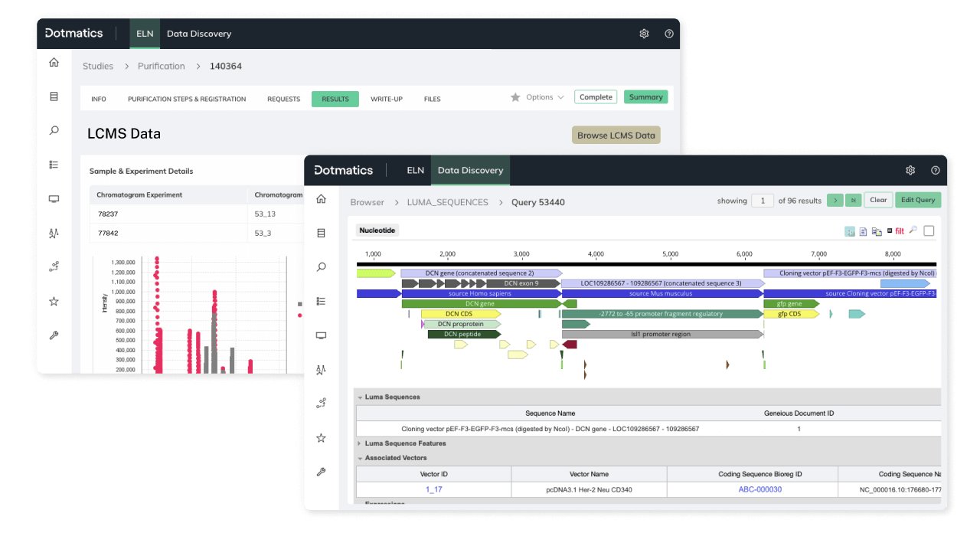Image resolution: width=980 pixels, height=536 pixels.
Task: Click the monitor icon in the Data Discovery sidebar
Action: coord(321,335)
